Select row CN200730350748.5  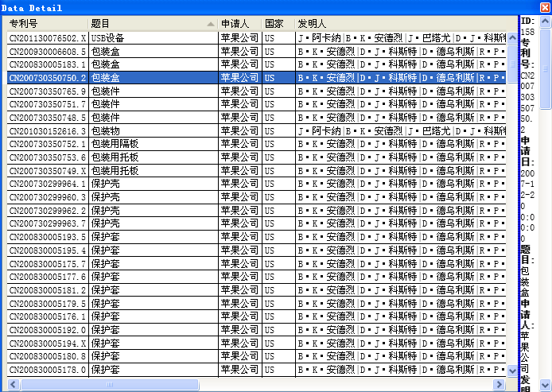coord(256,117)
